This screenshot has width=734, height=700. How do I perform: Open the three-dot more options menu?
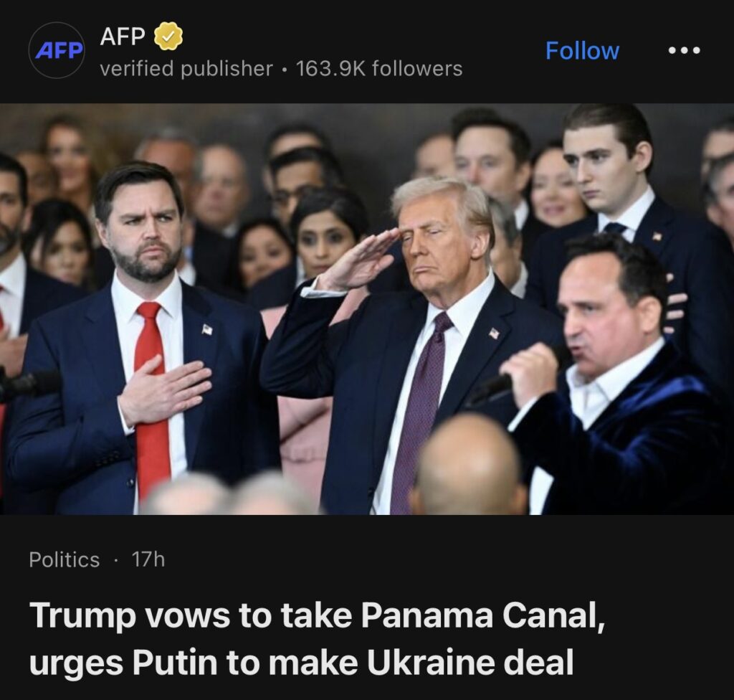click(x=683, y=51)
